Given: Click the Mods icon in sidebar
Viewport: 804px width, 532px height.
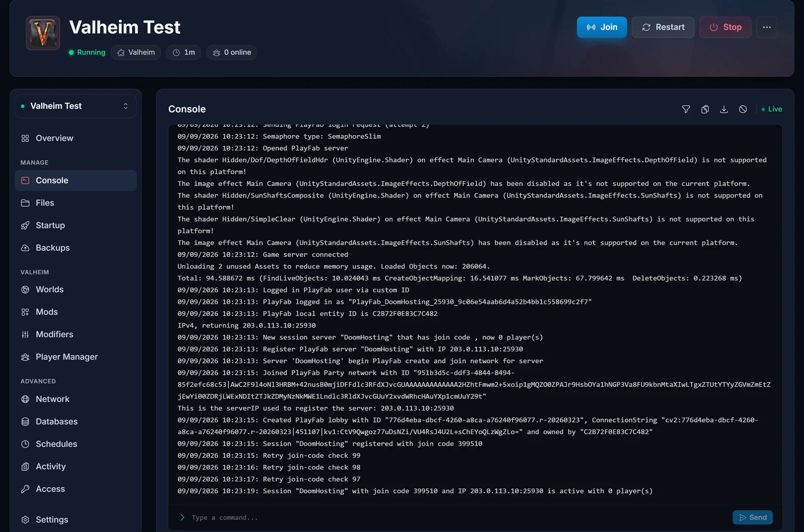Looking at the screenshot, I should pos(25,312).
